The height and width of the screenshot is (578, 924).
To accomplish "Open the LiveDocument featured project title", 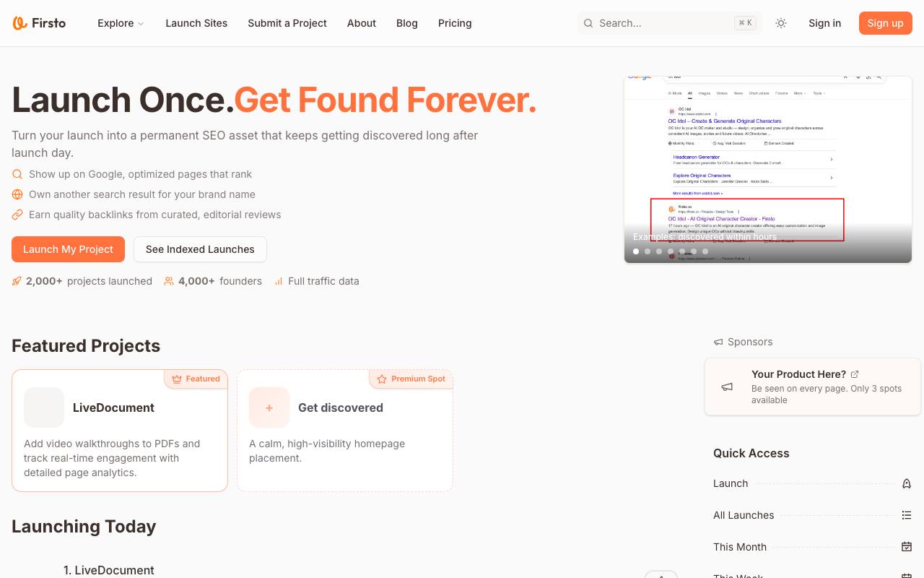I will click(113, 407).
